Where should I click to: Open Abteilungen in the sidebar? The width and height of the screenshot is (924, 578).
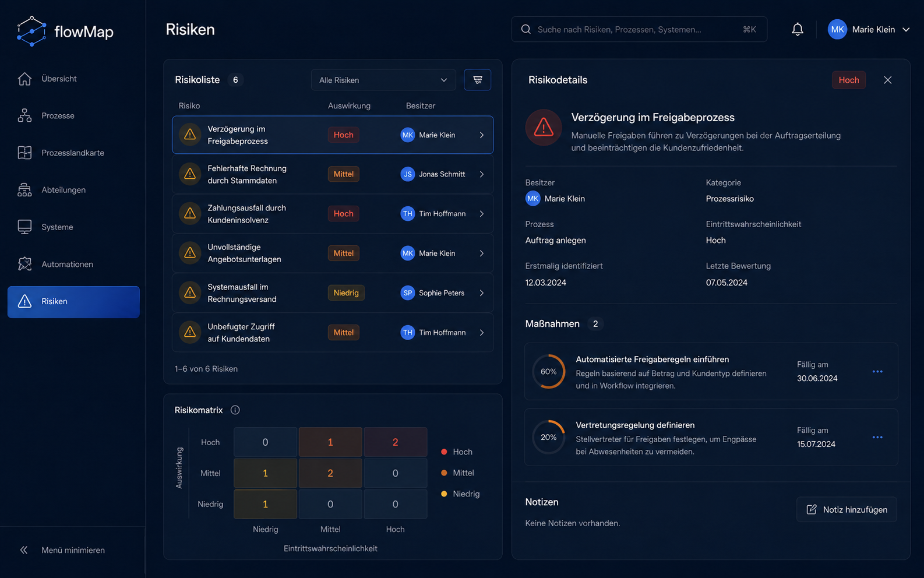pos(73,190)
